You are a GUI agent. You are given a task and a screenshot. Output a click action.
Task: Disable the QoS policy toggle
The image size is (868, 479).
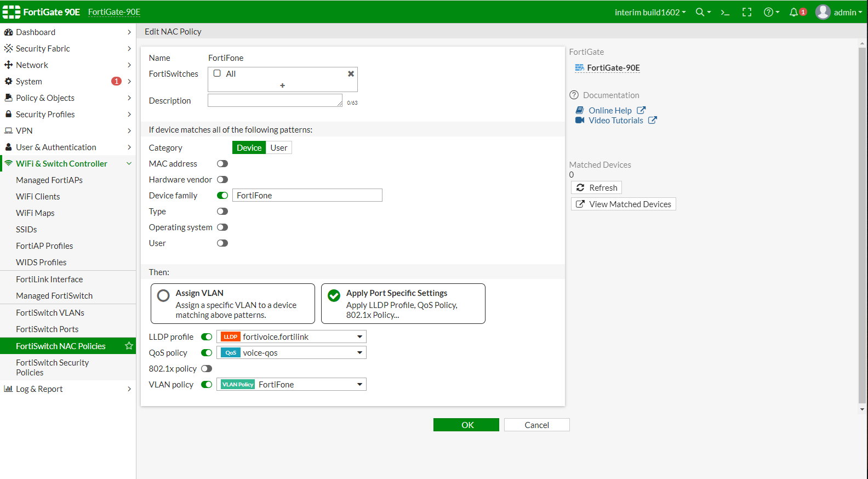207,353
